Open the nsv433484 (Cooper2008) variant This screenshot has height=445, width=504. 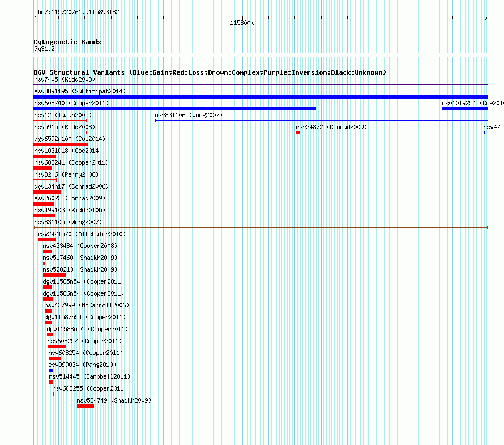pos(80,246)
